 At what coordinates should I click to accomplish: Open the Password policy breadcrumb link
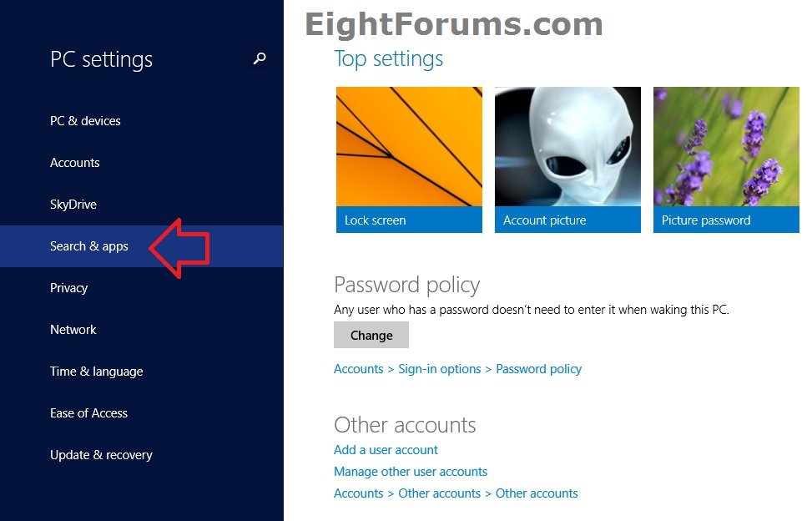538,369
